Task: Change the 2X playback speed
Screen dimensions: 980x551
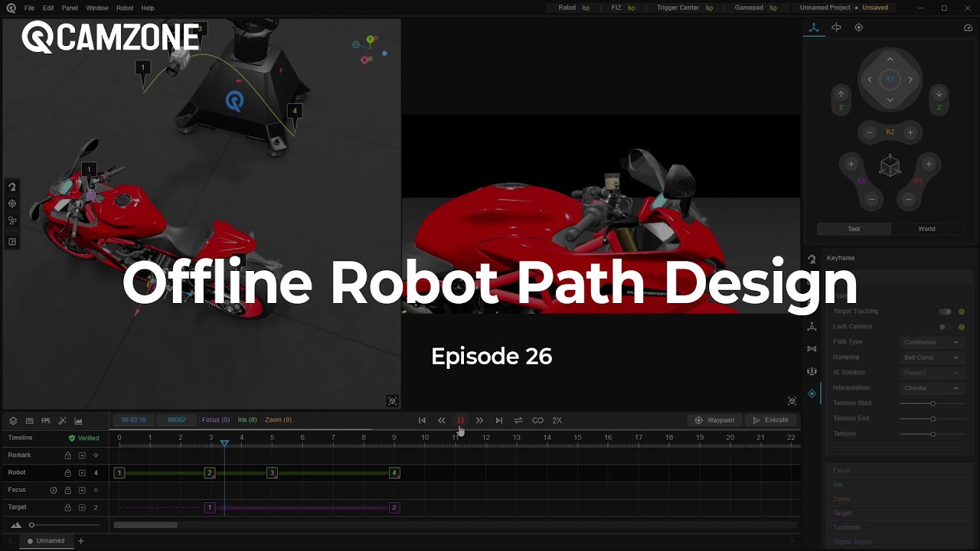Action: pos(557,420)
